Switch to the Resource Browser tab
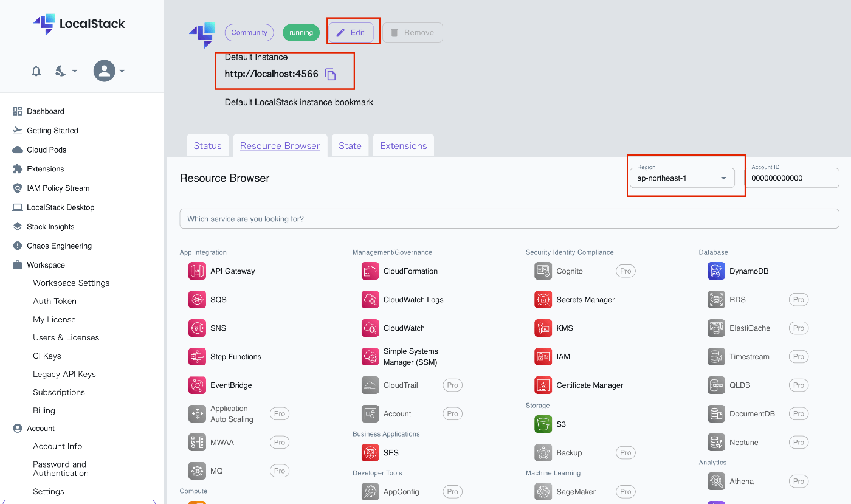The height and width of the screenshot is (504, 851). coord(280,146)
